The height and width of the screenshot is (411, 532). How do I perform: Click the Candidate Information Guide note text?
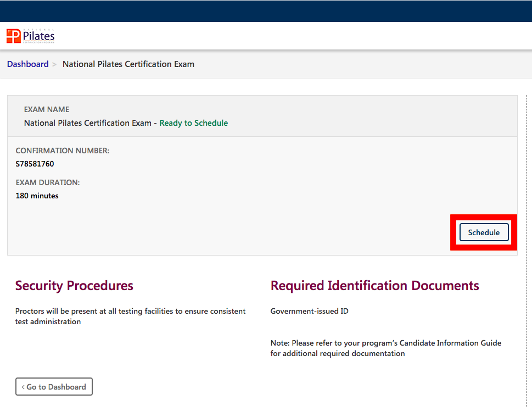click(x=386, y=348)
